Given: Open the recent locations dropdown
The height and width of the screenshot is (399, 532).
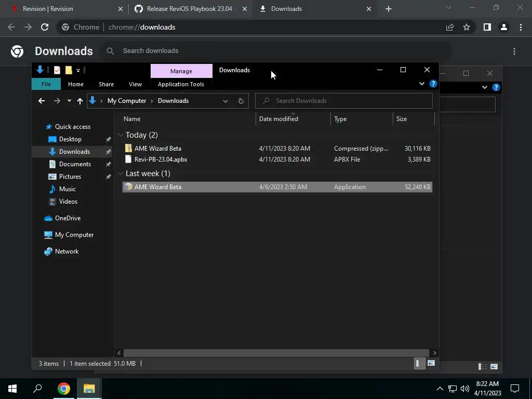Looking at the screenshot, I should tap(69, 101).
